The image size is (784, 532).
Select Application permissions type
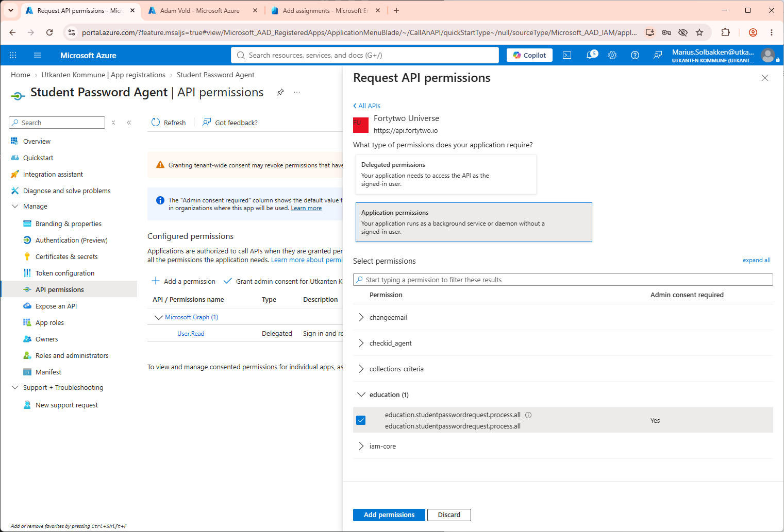coord(474,222)
